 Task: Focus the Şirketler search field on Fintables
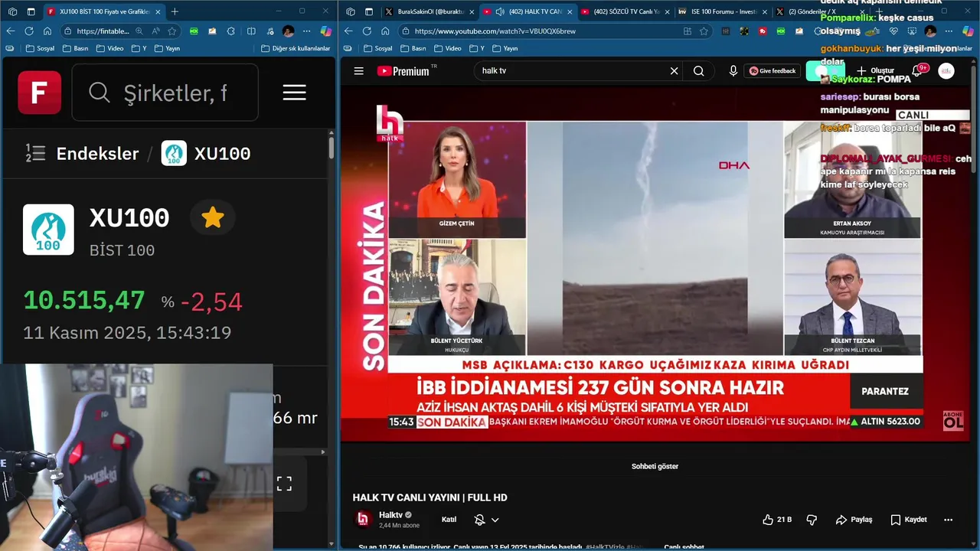[x=165, y=93]
